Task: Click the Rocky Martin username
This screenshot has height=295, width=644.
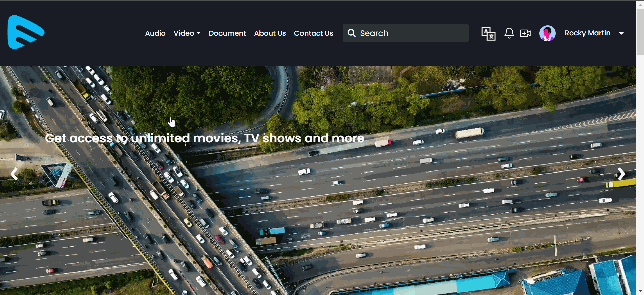Action: (587, 33)
